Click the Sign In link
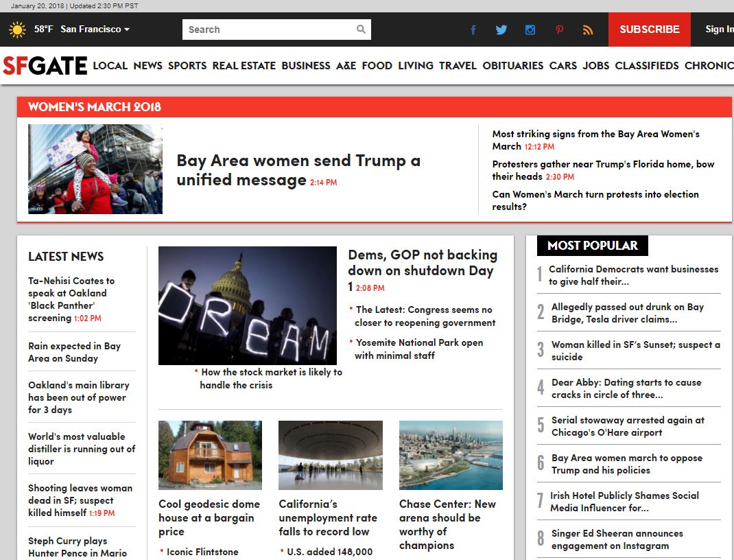 (720, 29)
